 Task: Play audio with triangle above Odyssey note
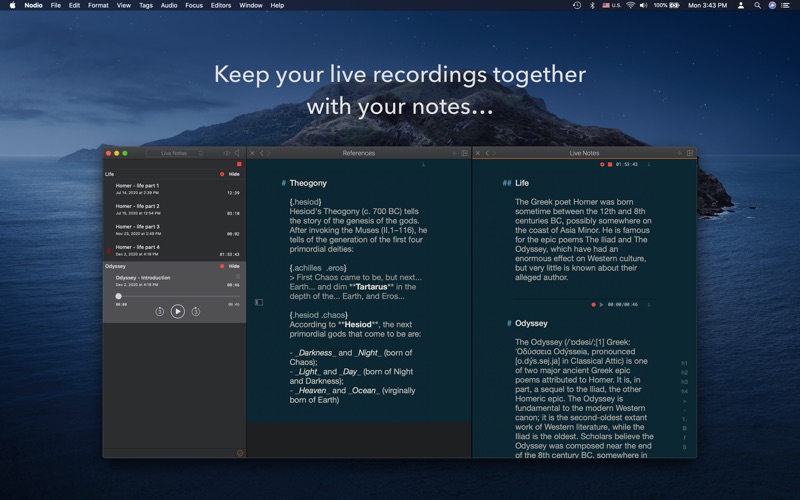coord(601,305)
